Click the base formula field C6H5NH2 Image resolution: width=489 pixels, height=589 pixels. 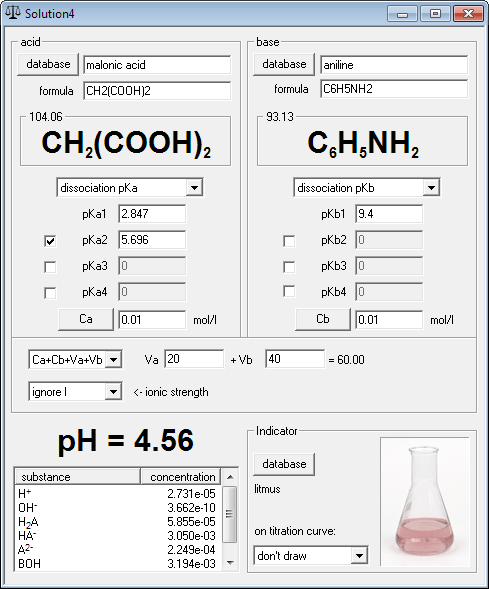click(394, 89)
